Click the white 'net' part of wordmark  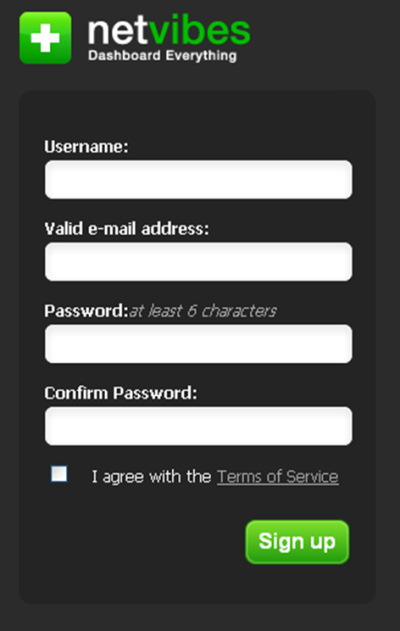(118, 31)
